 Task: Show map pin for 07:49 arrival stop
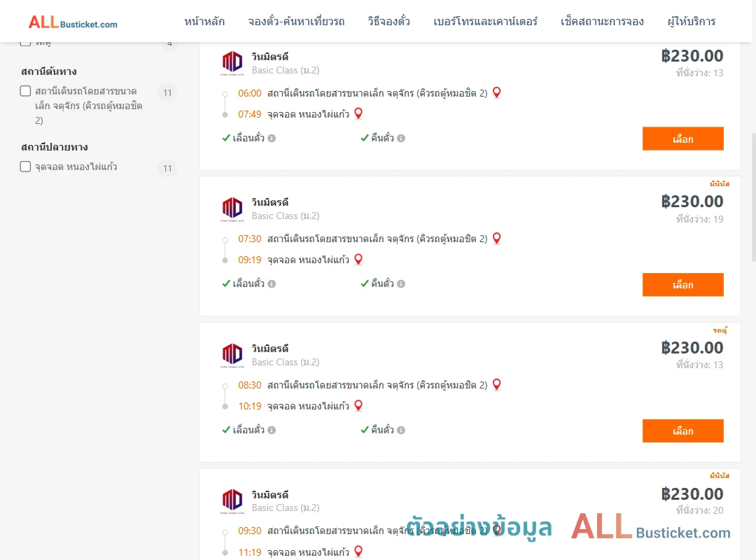pyautogui.click(x=358, y=114)
